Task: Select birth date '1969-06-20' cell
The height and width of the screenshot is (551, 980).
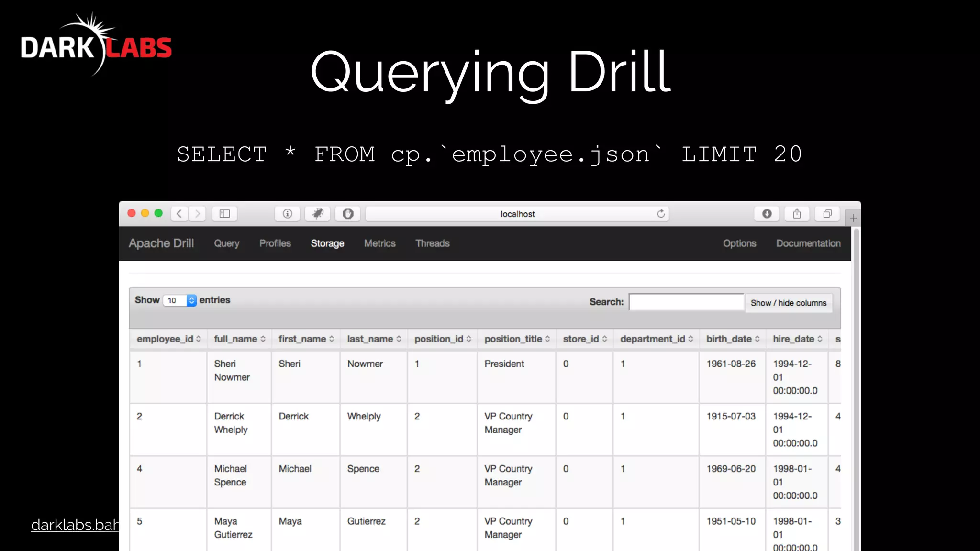Action: 733,482
